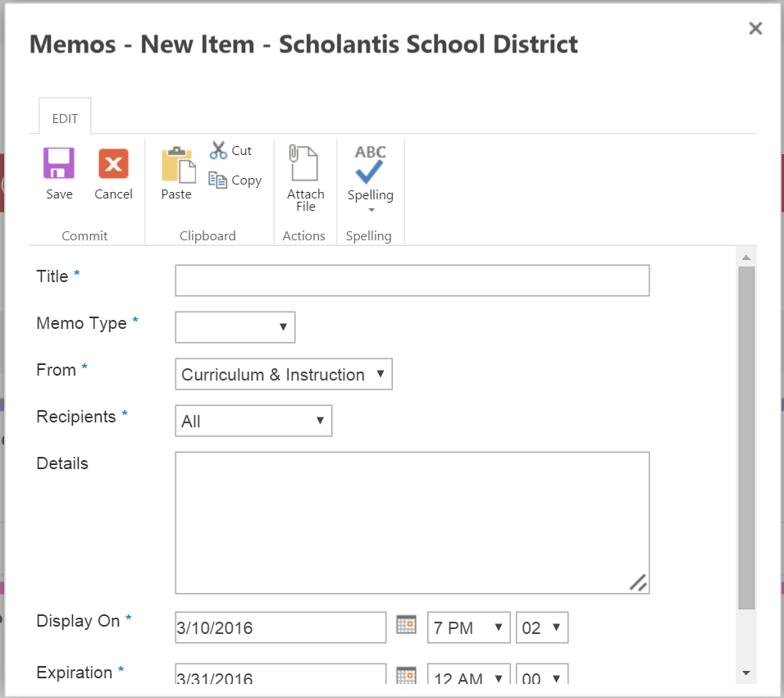Image resolution: width=784 pixels, height=698 pixels.
Task: Open the Recipients dropdown
Action: [x=253, y=421]
